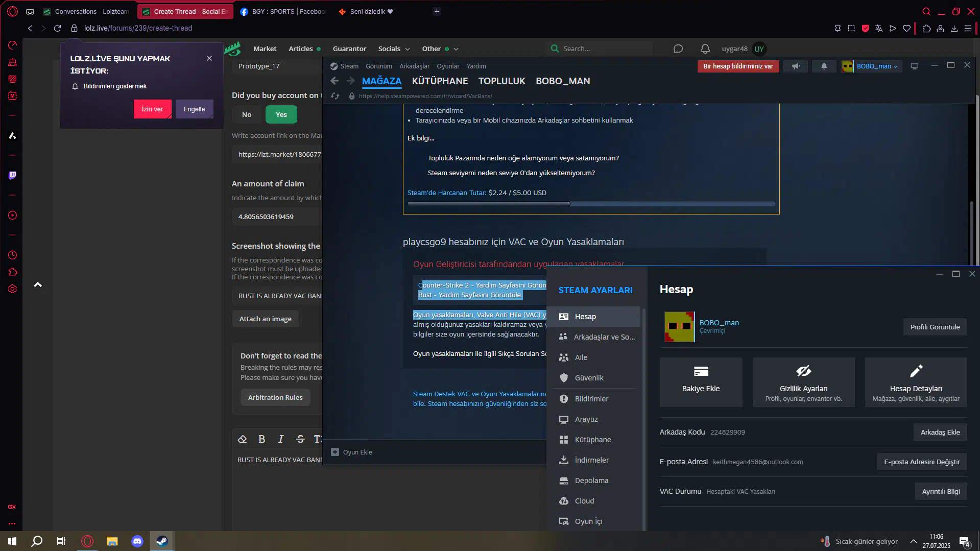
Task: Toggle italic in thread editor
Action: coord(280,439)
